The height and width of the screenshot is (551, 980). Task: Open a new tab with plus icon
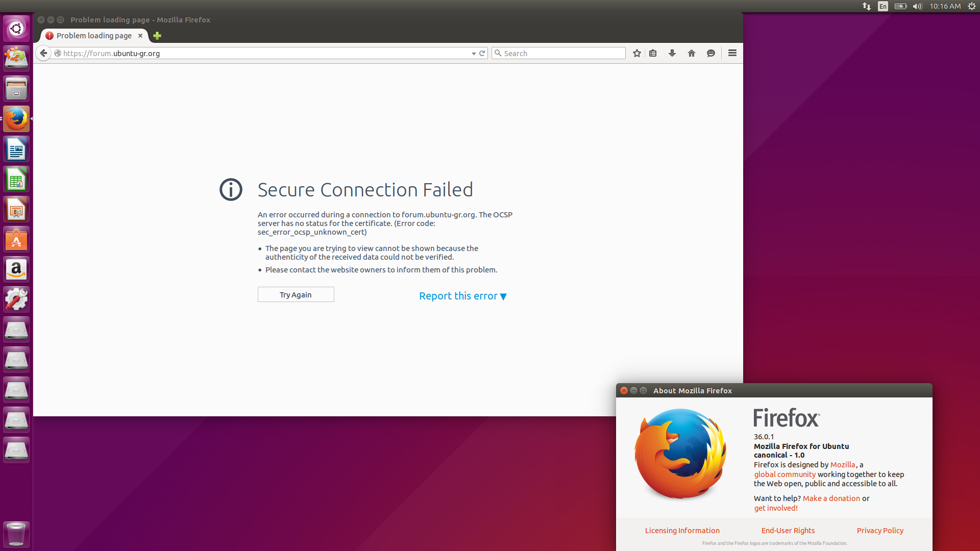pos(157,36)
